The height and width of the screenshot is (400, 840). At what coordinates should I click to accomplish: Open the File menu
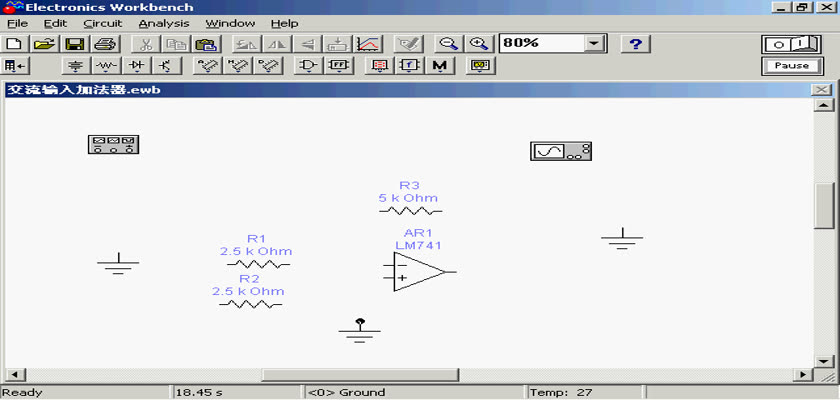[x=18, y=24]
